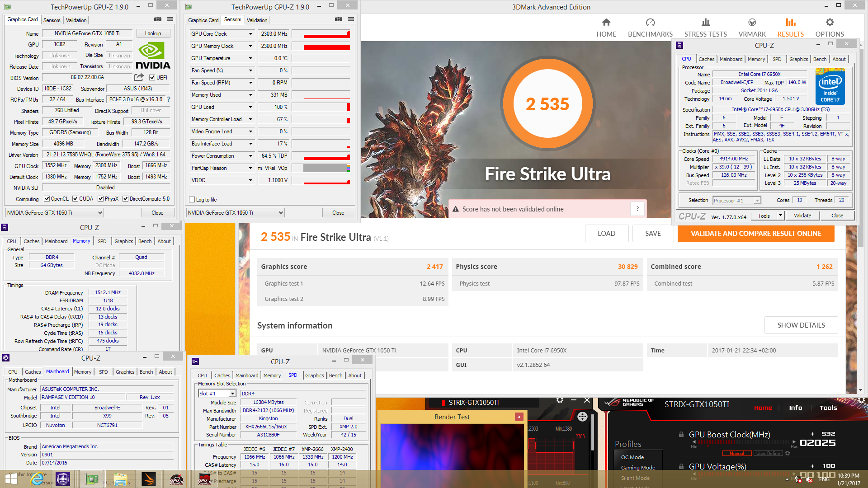The image size is (868, 488).
Task: Select OC Mode profile
Action: click(x=632, y=457)
